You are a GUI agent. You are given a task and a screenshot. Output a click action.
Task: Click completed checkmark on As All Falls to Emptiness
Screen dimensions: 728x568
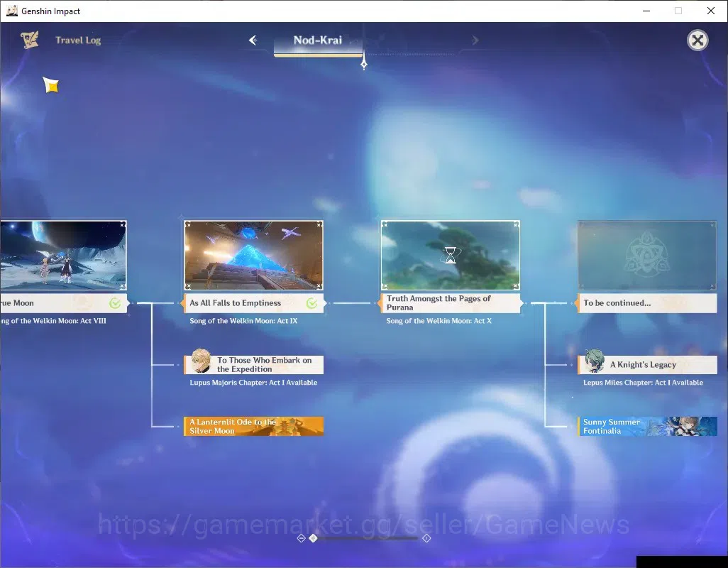pyautogui.click(x=312, y=303)
